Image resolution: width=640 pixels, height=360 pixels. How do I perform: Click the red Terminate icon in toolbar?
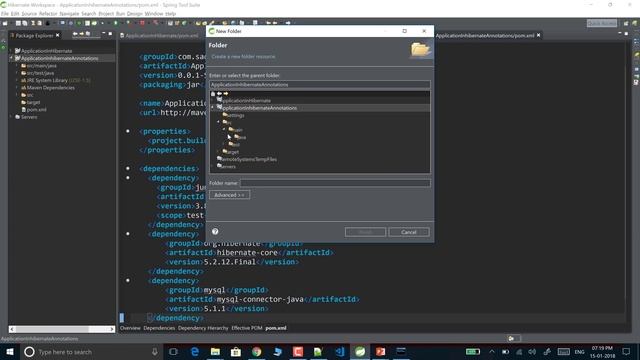(142, 23)
